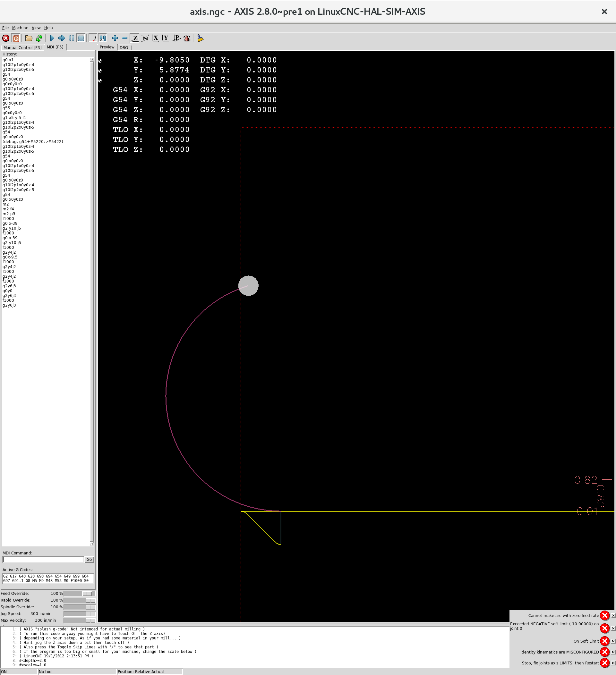
Task: Open a G-code file via folder icon
Action: 29,38
